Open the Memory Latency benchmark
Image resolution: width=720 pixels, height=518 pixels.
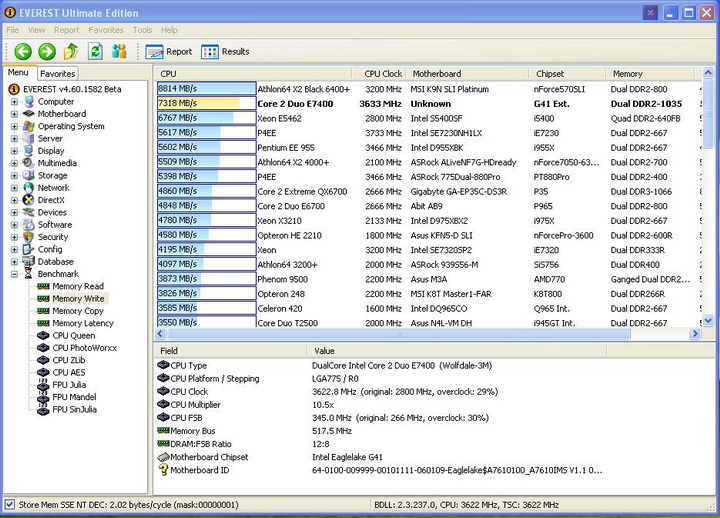(83, 323)
